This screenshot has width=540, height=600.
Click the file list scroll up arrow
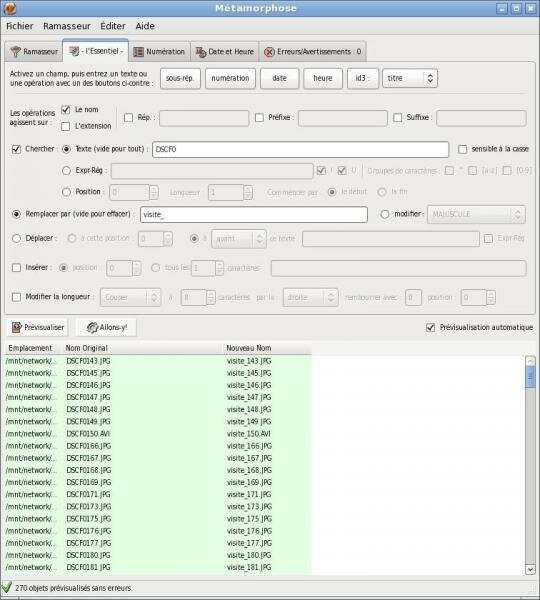point(530,360)
